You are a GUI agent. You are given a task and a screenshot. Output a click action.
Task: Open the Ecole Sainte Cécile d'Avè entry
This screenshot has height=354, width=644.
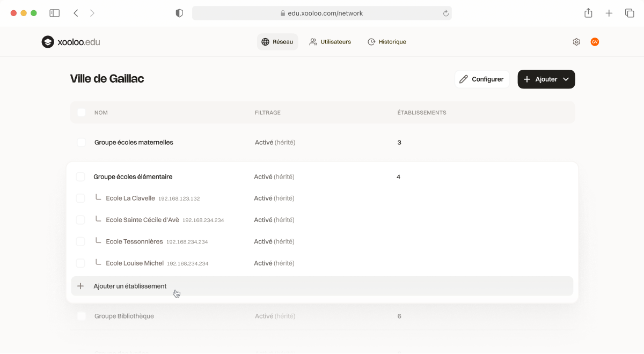[x=143, y=220]
